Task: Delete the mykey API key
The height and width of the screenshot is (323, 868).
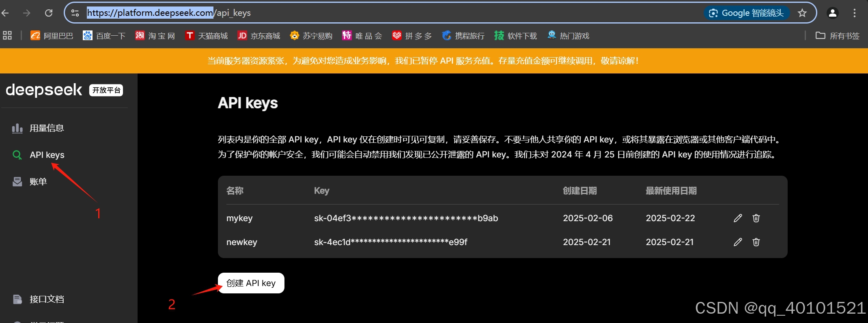Action: click(756, 218)
